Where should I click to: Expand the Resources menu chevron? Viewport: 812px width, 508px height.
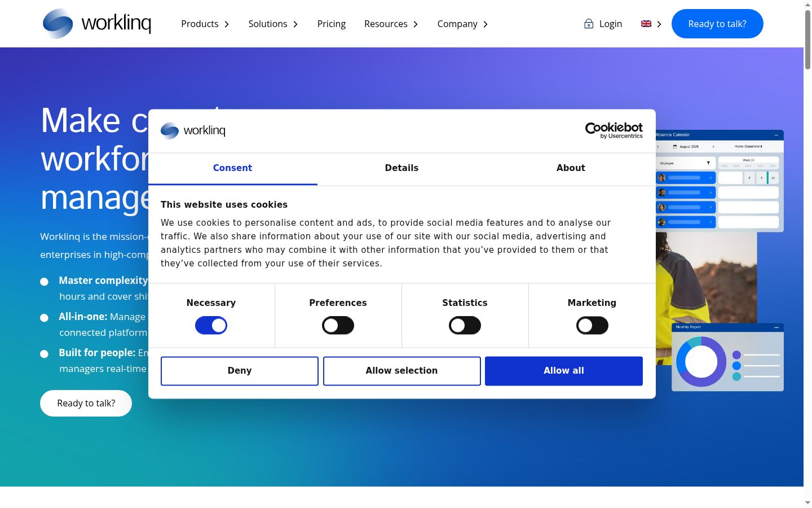[416, 24]
